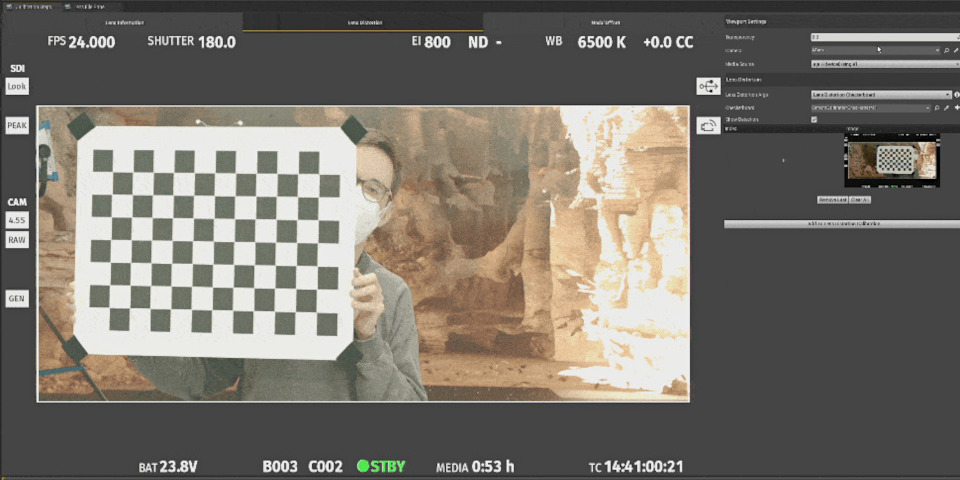Toggle the Show Detection checkbox
The image size is (960, 480).
coord(814,119)
